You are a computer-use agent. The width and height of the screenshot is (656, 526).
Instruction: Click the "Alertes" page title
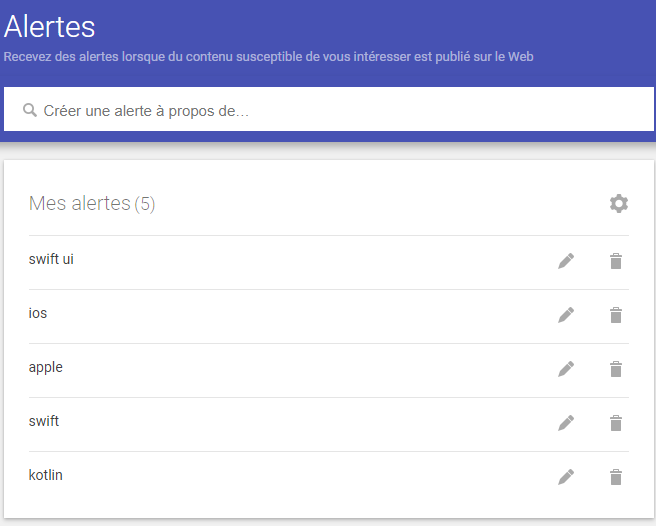tap(50, 26)
